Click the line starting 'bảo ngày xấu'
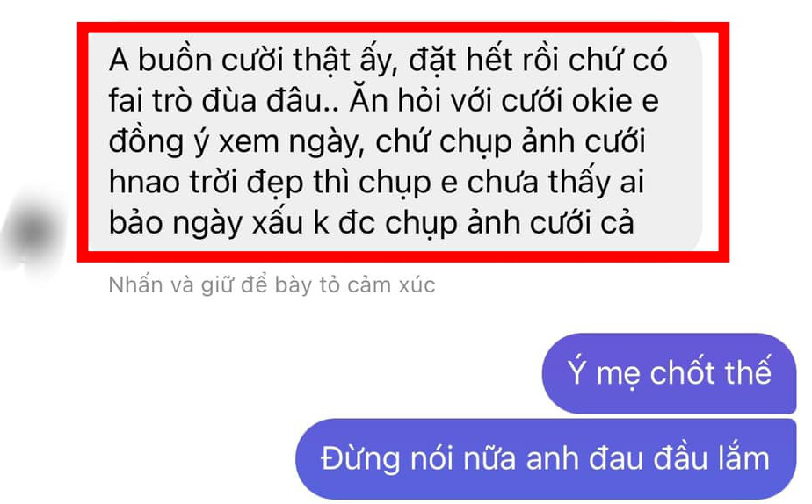The height and width of the screenshot is (504, 812). [x=372, y=224]
